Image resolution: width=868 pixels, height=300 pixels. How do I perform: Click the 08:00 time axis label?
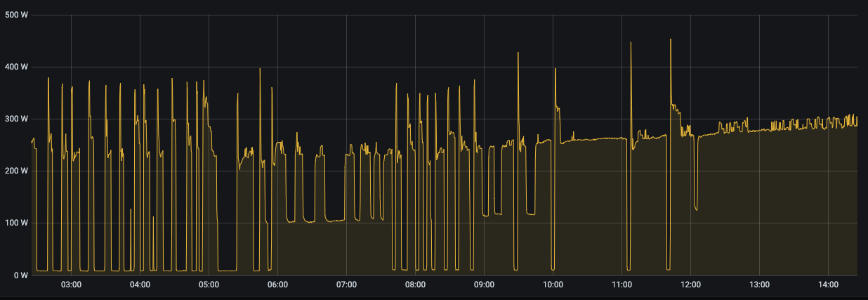(x=416, y=285)
